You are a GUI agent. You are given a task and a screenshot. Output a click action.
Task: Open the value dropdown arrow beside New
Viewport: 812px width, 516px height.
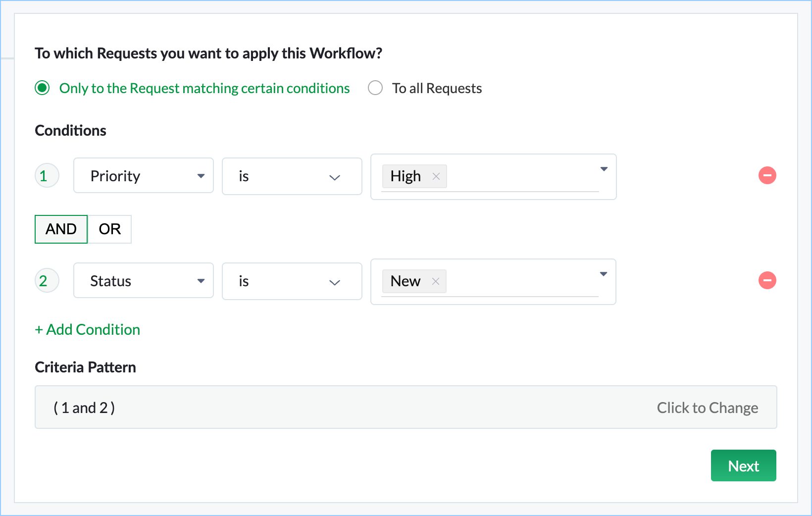tap(603, 274)
